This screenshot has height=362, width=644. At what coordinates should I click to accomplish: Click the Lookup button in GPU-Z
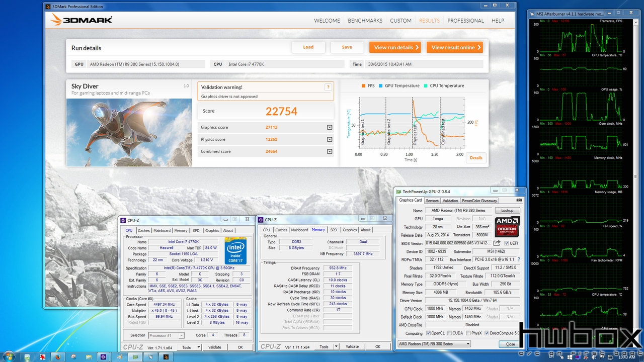(x=507, y=211)
